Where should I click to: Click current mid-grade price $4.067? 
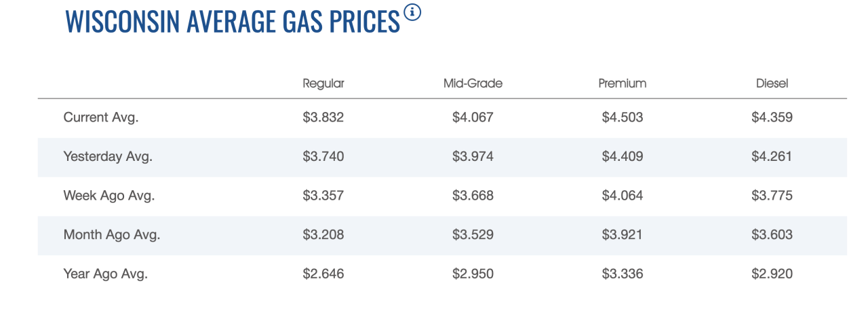coord(473,117)
